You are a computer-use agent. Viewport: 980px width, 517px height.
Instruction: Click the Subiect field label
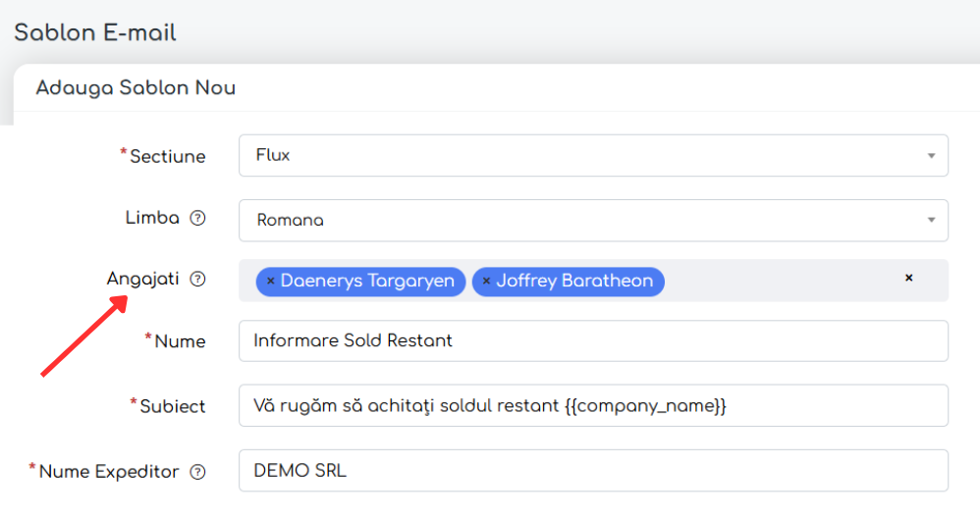pos(172,406)
